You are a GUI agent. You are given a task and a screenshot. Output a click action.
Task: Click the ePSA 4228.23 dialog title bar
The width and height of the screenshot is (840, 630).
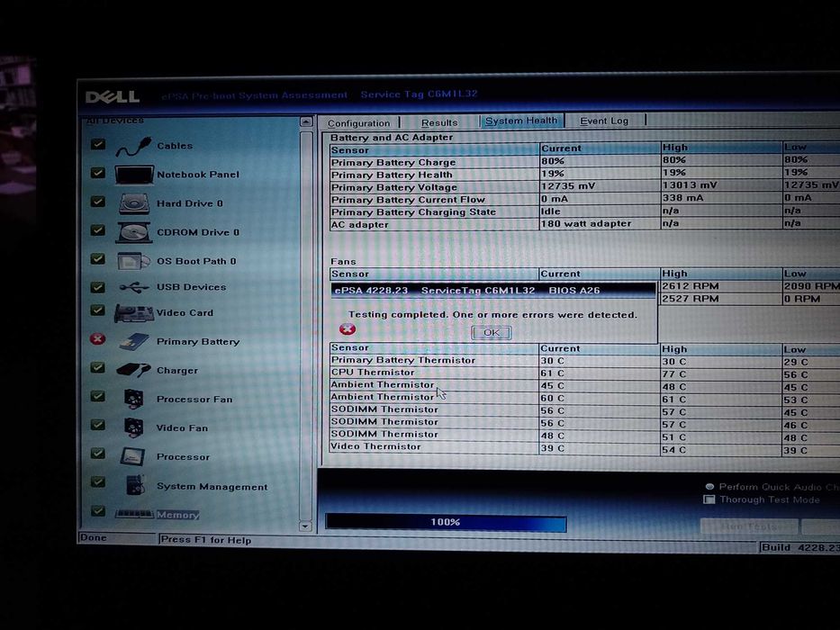[492, 291]
